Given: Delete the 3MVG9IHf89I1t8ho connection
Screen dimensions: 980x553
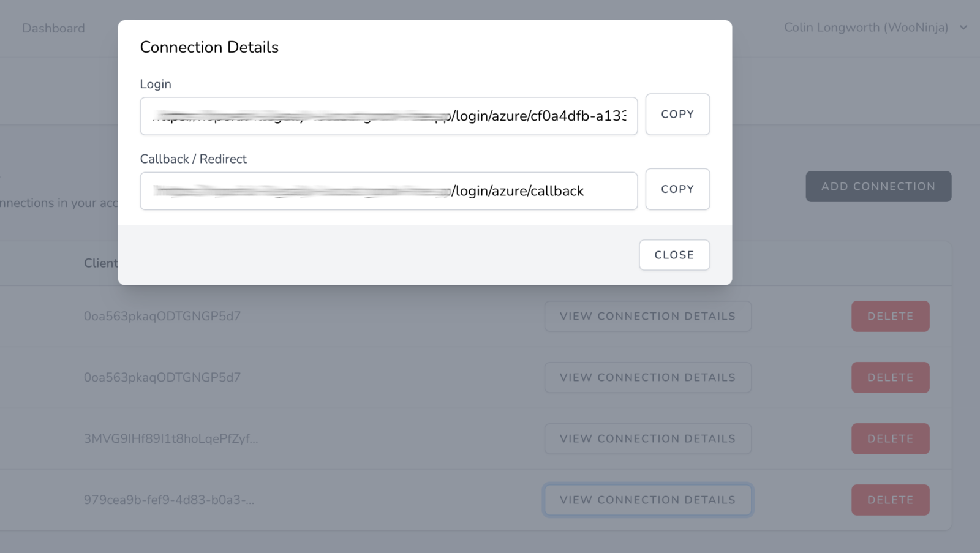Looking at the screenshot, I should tap(890, 438).
